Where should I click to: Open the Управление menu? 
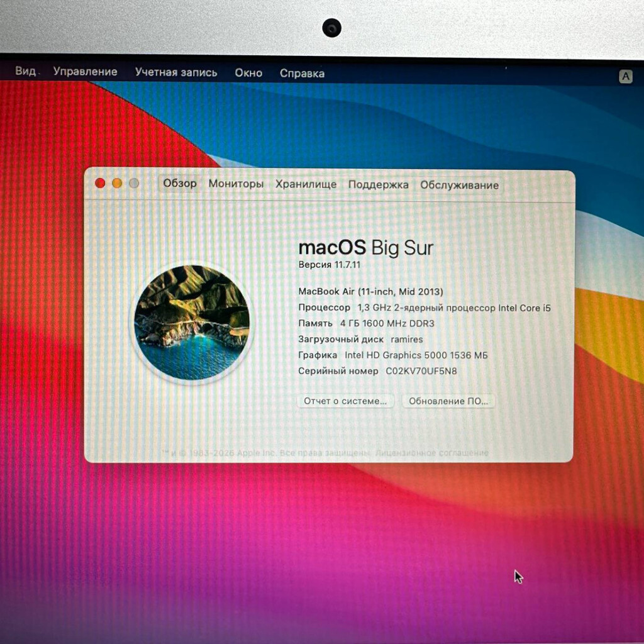[85, 72]
